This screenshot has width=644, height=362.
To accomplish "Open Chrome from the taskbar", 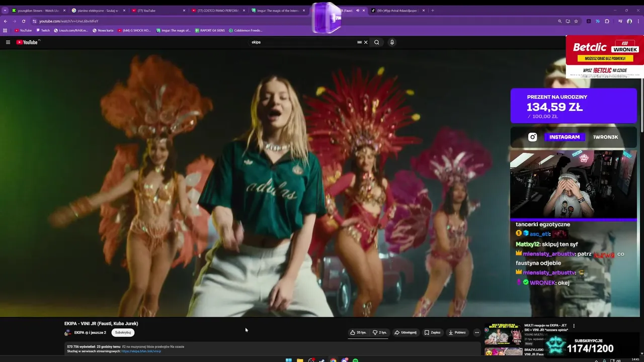I will point(333,360).
